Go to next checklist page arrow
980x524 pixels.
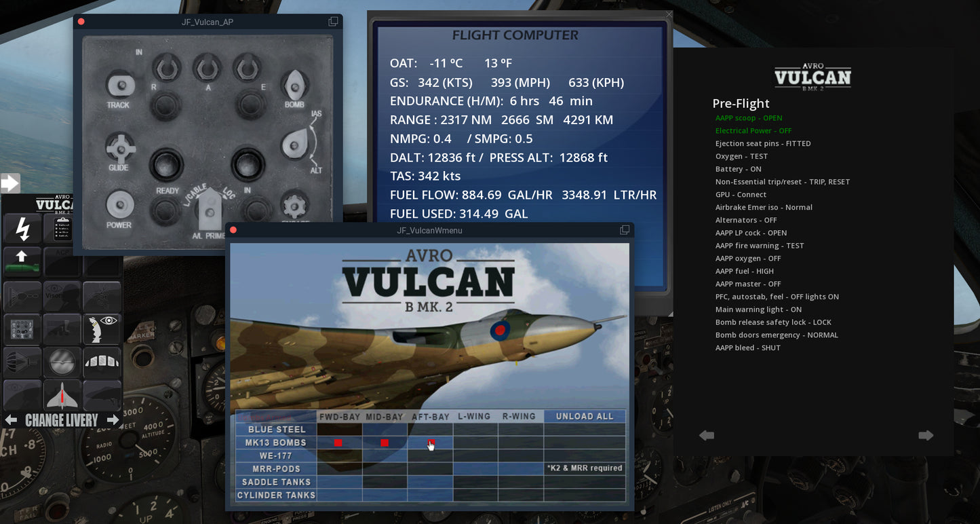coord(926,435)
